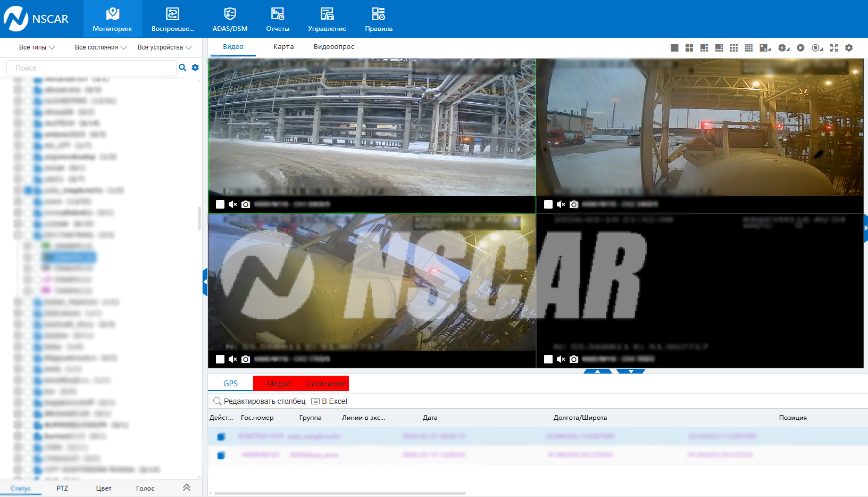Open Воспроизведение playback section
Image resolution: width=868 pixels, height=497 pixels.
[x=173, y=19]
